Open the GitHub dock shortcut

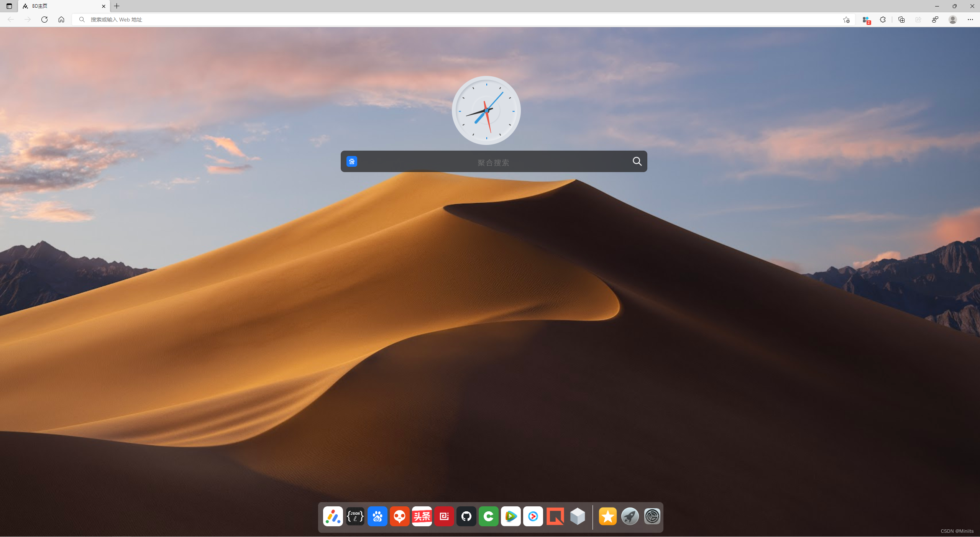466,516
